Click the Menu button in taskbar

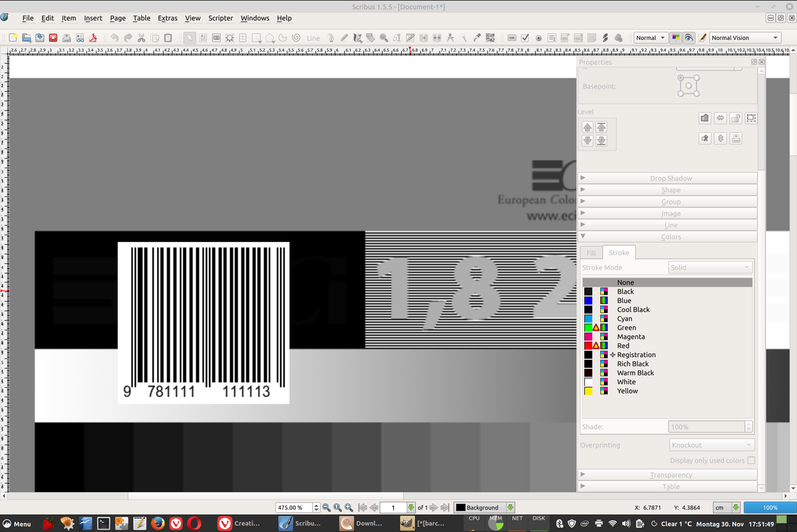(x=17, y=523)
